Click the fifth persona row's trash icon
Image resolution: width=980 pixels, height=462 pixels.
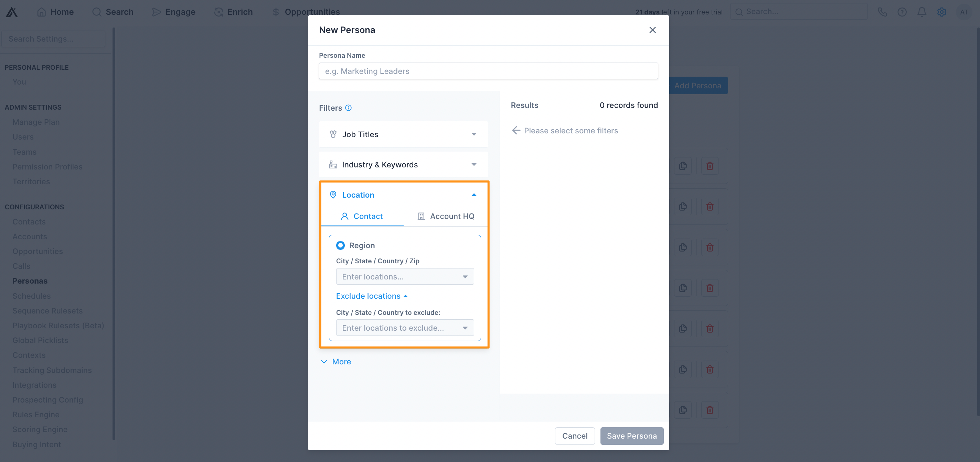[x=710, y=329]
